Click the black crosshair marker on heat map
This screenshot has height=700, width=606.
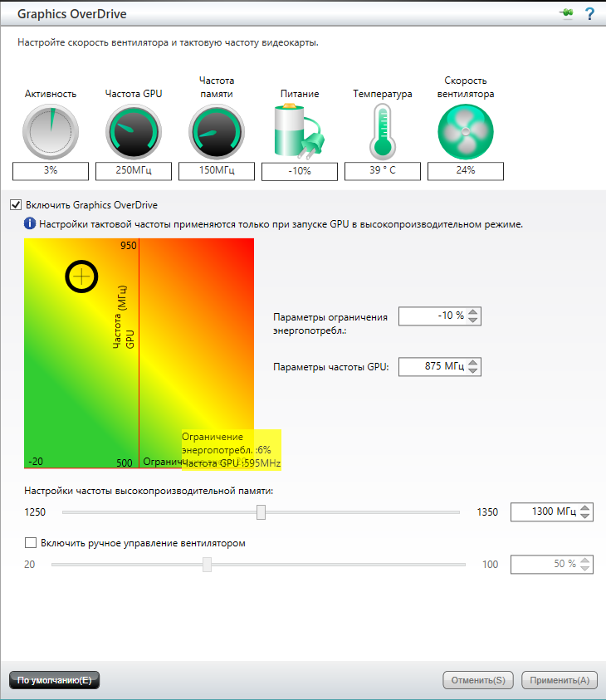[81, 277]
